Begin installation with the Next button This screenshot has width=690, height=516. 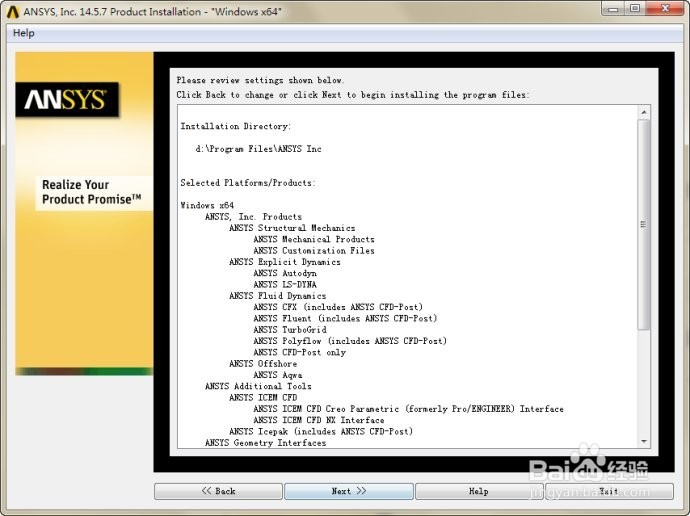click(x=349, y=491)
